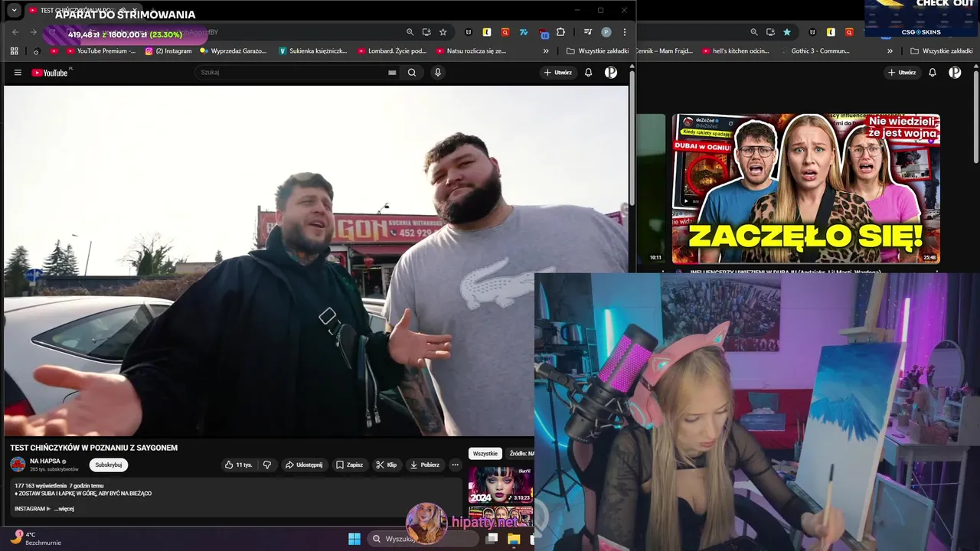Like the video with 11 tys. thumbs up
Viewport: 980px width, 551px height.
click(239, 465)
